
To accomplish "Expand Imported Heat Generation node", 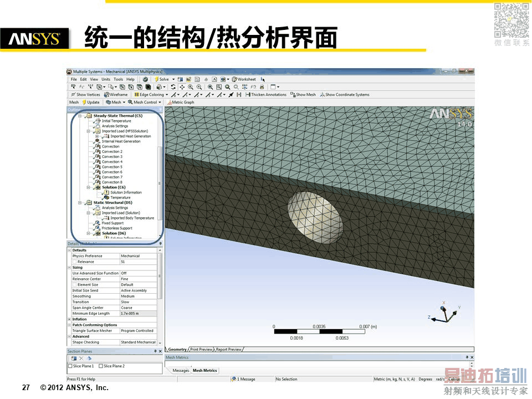I will click(97, 136).
